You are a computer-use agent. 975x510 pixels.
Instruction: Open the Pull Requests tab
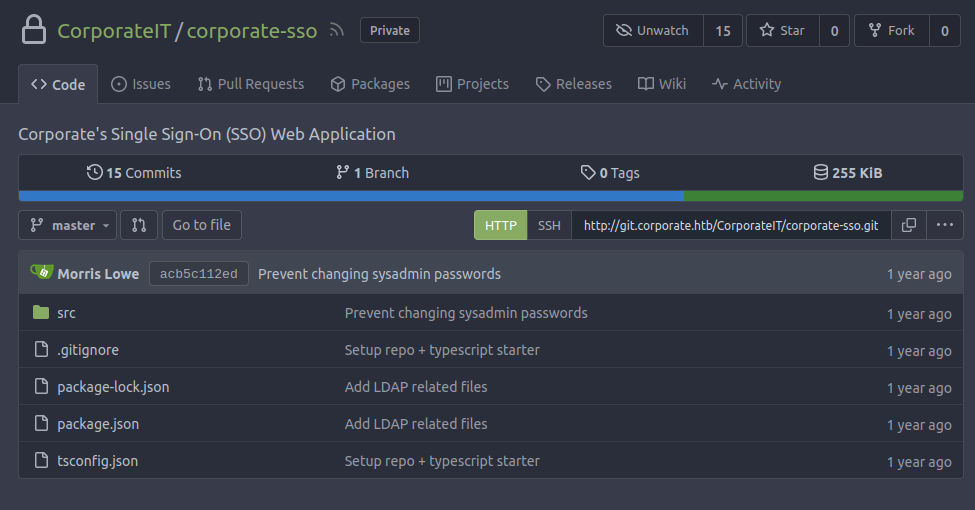pyautogui.click(x=250, y=84)
